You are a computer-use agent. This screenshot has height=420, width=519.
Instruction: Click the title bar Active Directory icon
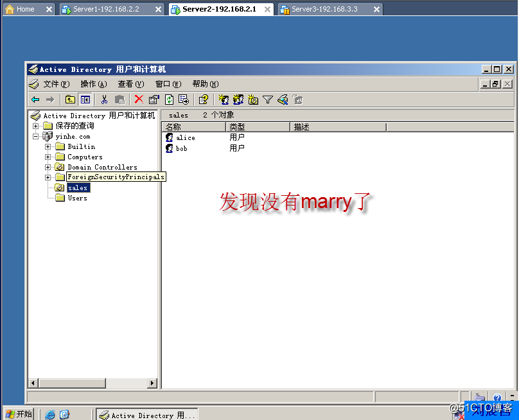click(33, 69)
